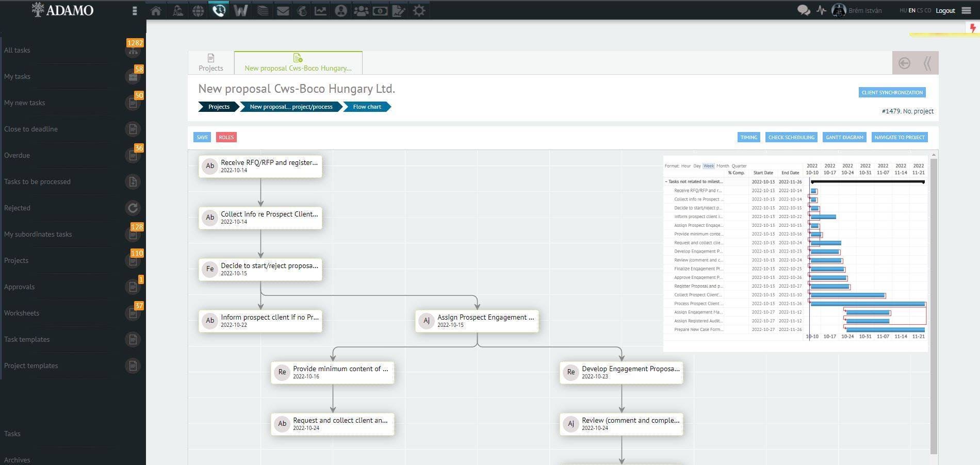980x465 pixels.
Task: Click the CLIENT SYNCHRONIZATION button
Action: 892,92
